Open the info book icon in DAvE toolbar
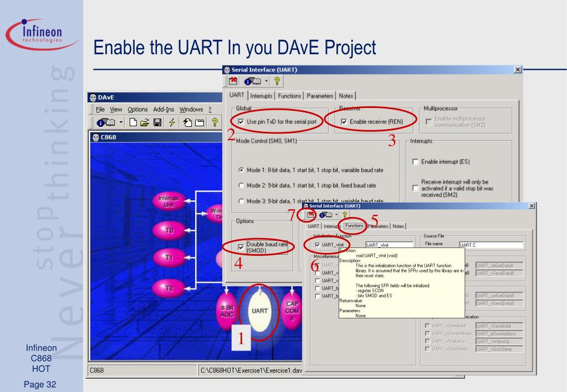The width and height of the screenshot is (567, 392). coord(106,122)
